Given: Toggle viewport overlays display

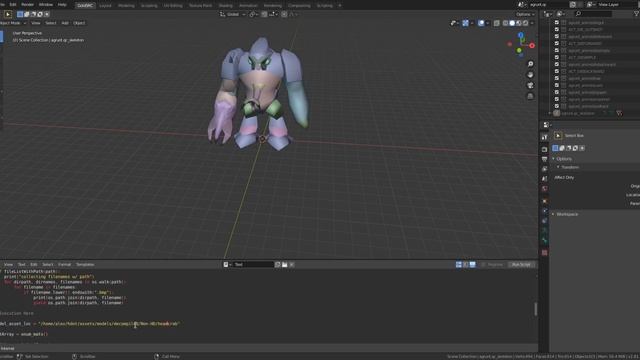Looking at the screenshot, I should click(x=481, y=23).
